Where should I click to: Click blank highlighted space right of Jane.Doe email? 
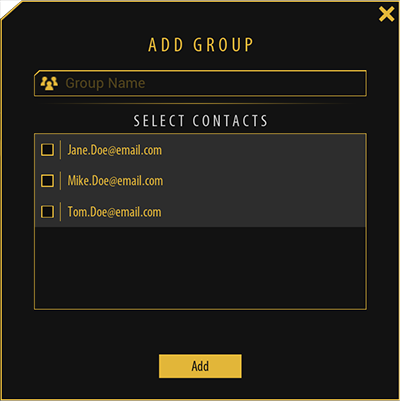tap(263, 150)
